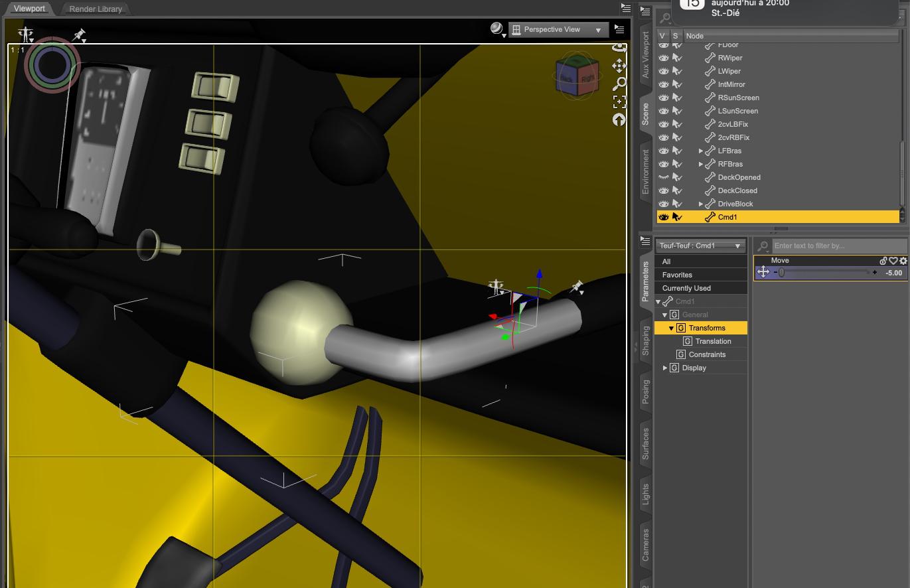Screen dimensions: 910x588
Task: Select the Translation property group
Action: (x=713, y=341)
